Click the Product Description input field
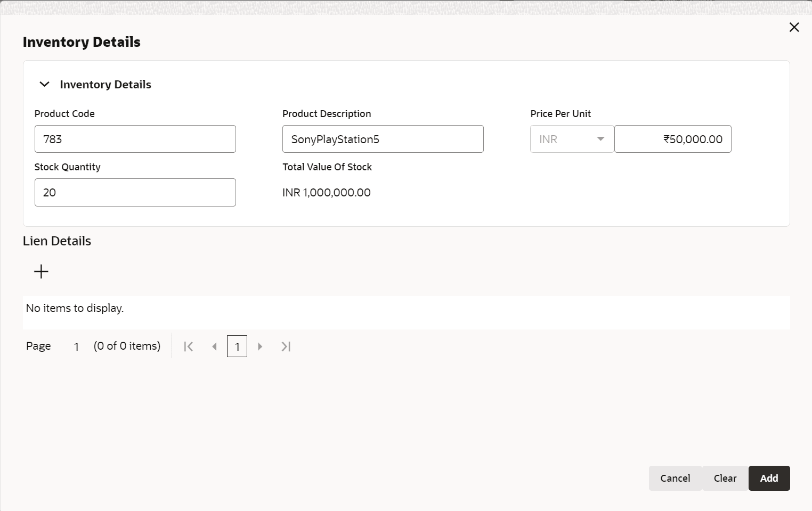812x511 pixels. (383, 139)
